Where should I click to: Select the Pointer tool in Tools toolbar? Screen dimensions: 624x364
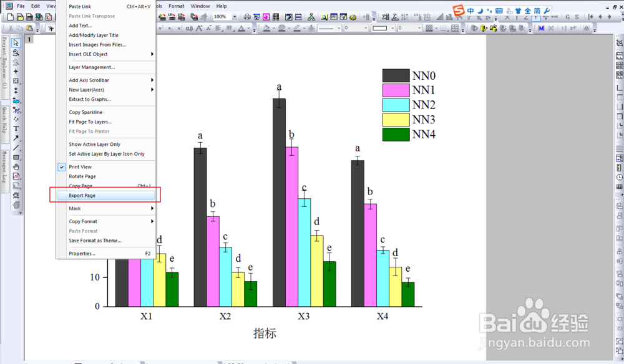(16, 42)
